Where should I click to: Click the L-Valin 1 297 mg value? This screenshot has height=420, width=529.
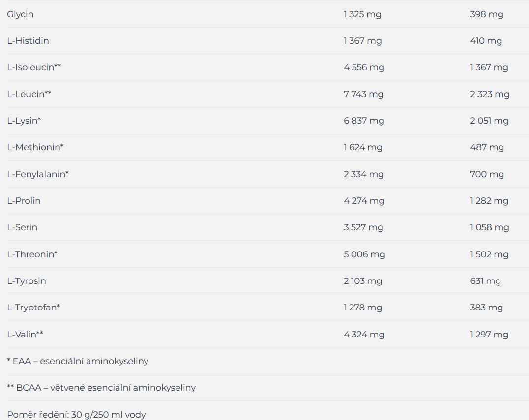coord(489,335)
